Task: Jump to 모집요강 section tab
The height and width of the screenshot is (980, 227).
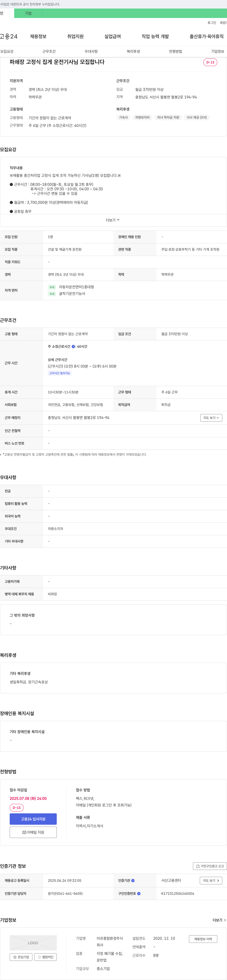Action: pyautogui.click(x=7, y=51)
